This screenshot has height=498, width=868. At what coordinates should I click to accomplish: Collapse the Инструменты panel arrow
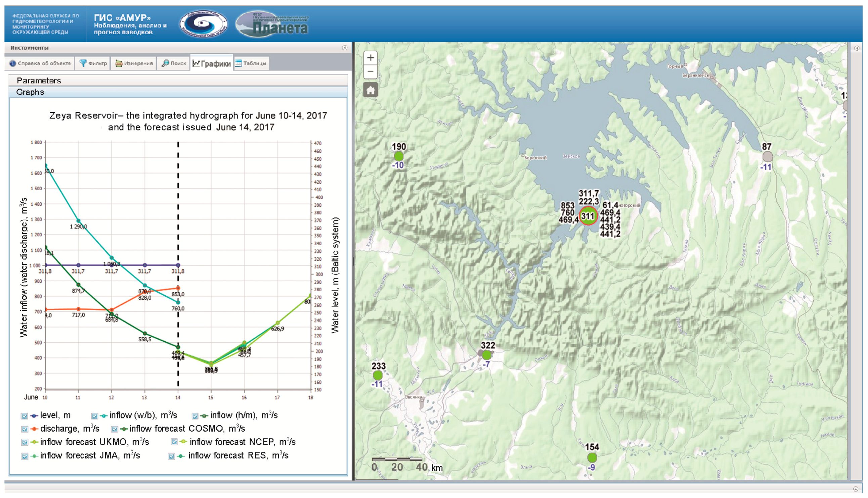pos(345,48)
